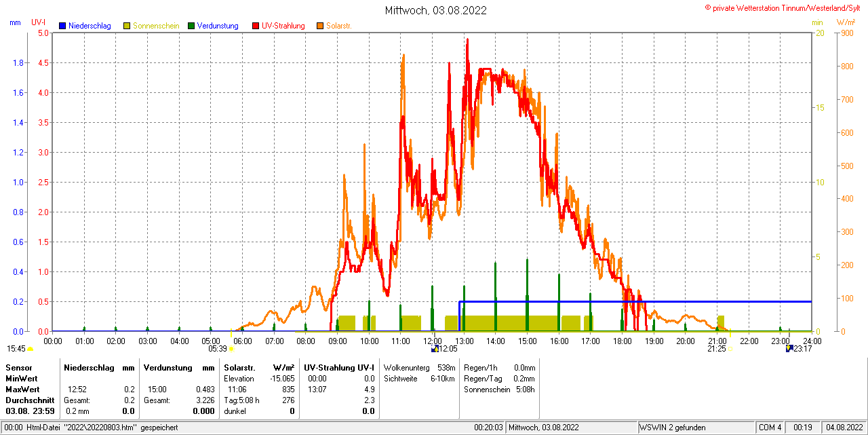The width and height of the screenshot is (868, 435).
Task: Click the status bar Html-Datei gespeichert message
Action: 92,428
